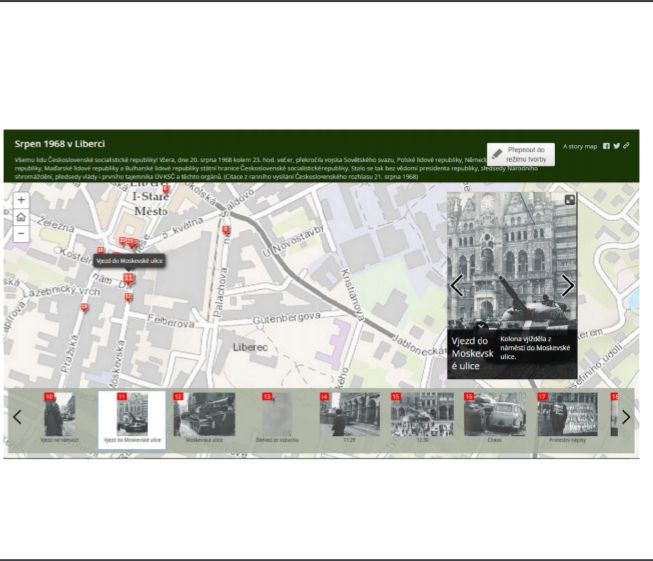Click the 'Srpen 1968 v Liberci' title

pyautogui.click(x=60, y=144)
